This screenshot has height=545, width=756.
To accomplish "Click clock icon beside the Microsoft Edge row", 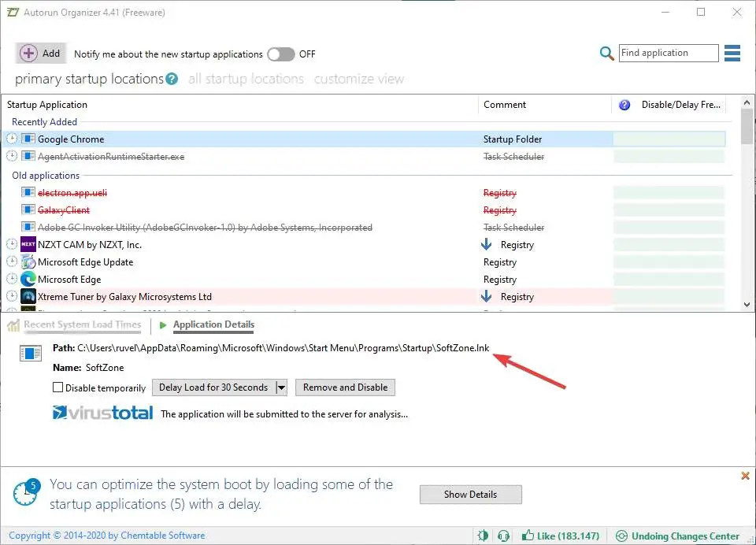I will pos(12,280).
